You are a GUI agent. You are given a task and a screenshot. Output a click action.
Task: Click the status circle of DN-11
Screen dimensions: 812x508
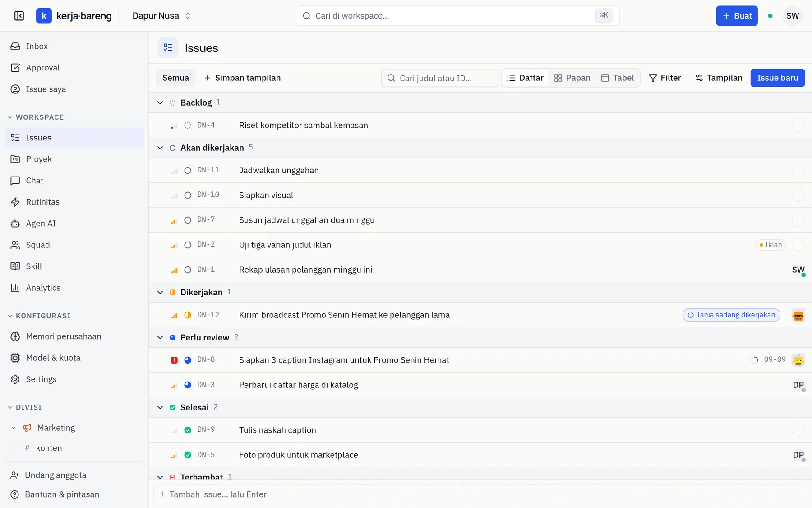click(188, 170)
